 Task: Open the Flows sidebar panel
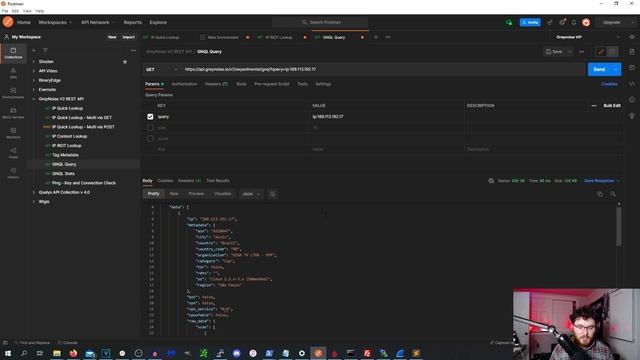coord(13,153)
